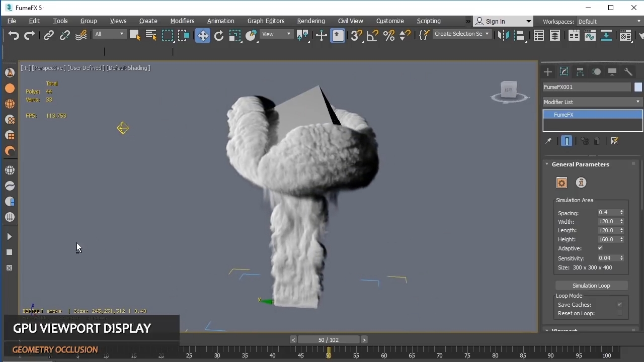Viewport: 644px width, 362px height.
Task: Toggle the Angle Snap icon
Action: pos(372,35)
